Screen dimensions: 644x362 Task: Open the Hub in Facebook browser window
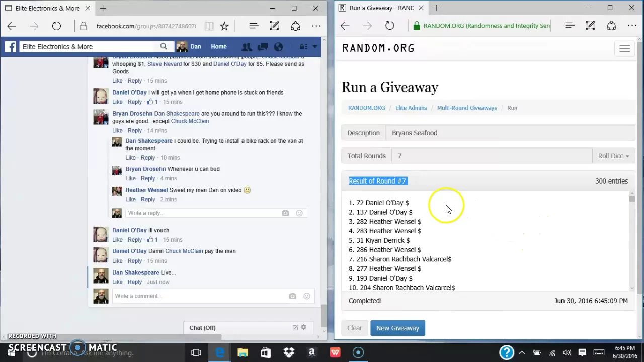point(254,26)
